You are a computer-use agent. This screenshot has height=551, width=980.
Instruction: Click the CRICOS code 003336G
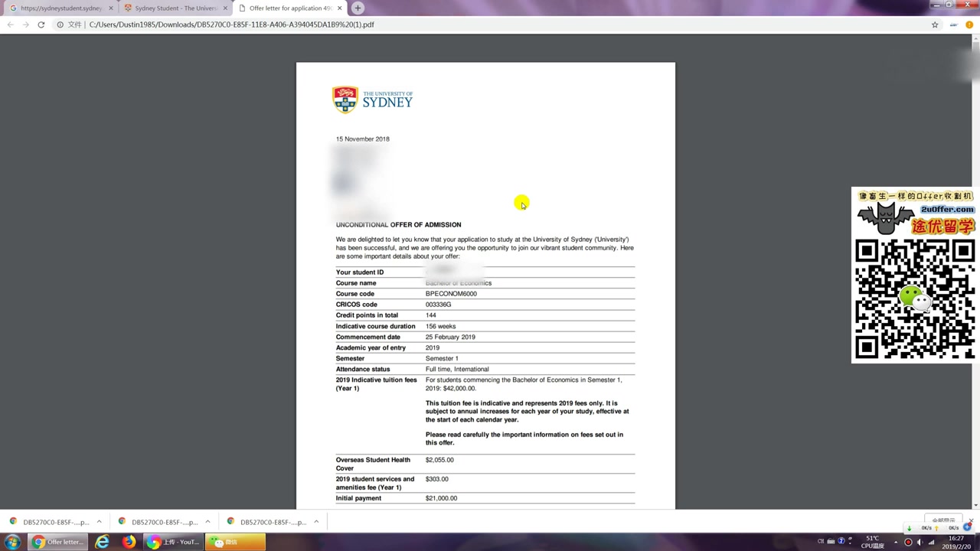[x=438, y=305]
